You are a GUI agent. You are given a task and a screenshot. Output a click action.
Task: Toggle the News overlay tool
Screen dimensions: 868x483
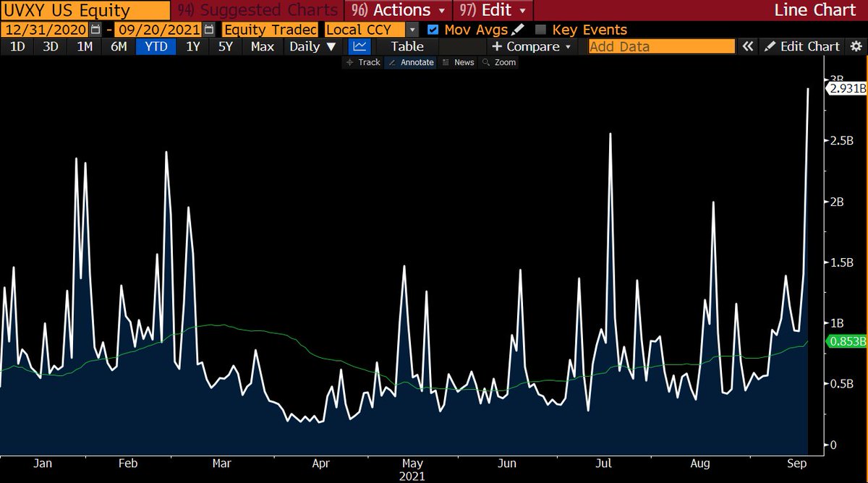coord(459,62)
